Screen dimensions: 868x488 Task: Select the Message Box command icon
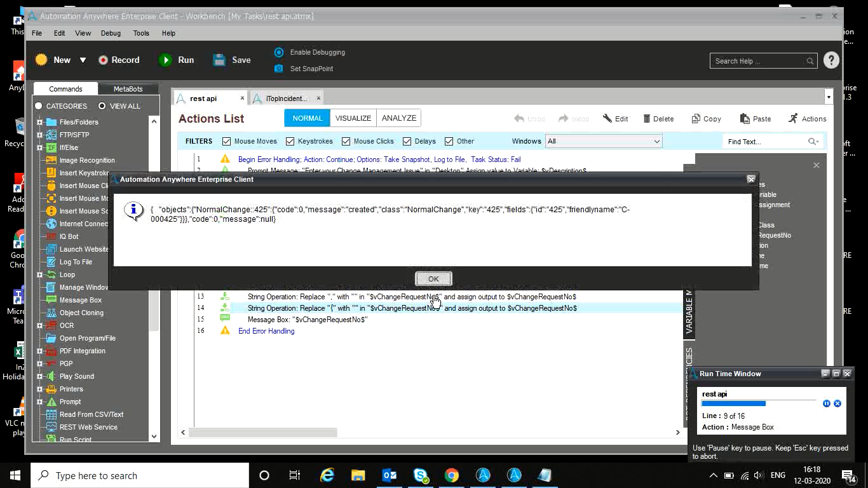click(51, 300)
